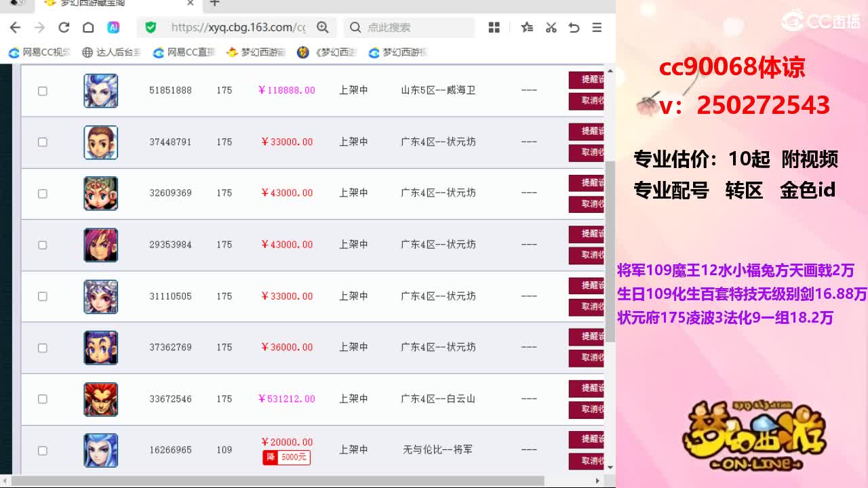Click the price ¥36000.00
The image size is (868, 488).
click(x=286, y=347)
